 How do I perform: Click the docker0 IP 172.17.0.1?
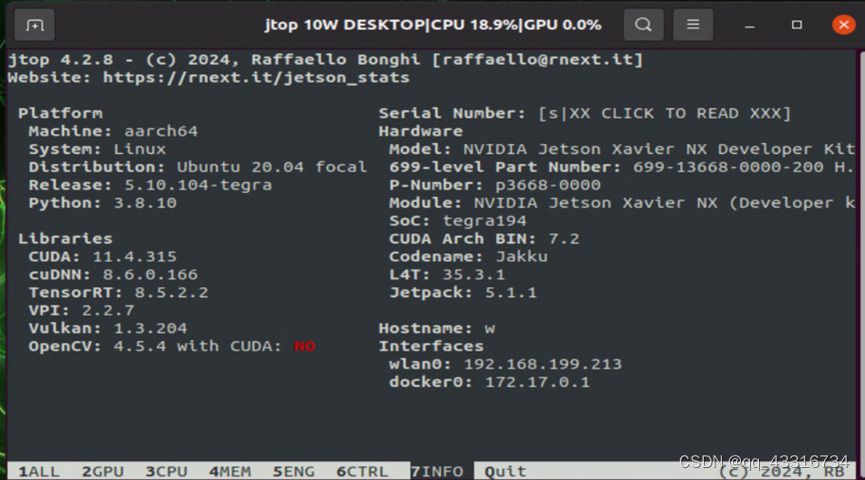click(x=537, y=382)
